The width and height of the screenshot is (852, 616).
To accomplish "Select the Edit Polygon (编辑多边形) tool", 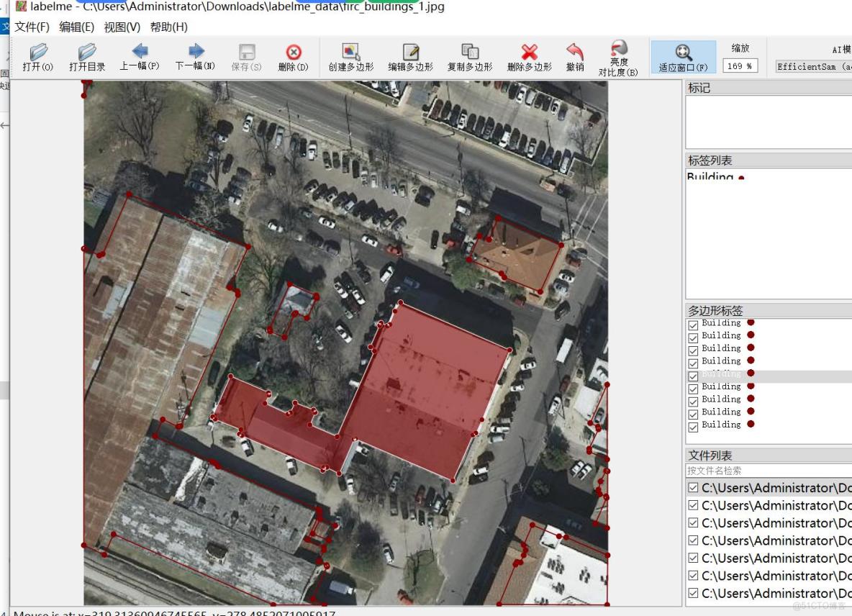I will pos(410,52).
